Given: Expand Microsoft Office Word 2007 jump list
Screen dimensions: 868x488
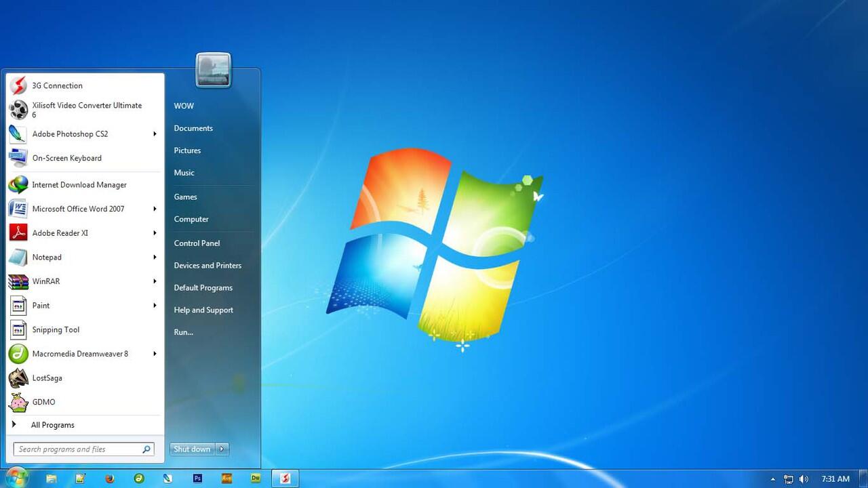Looking at the screenshot, I should click(x=155, y=209).
